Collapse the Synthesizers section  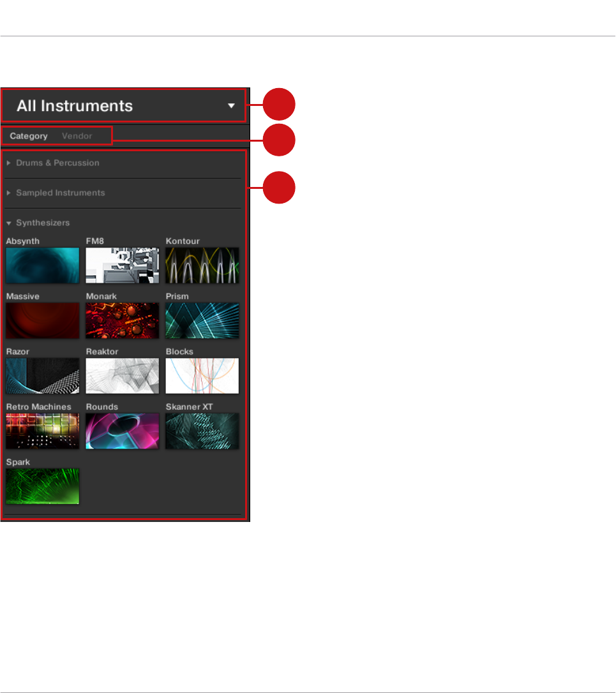(x=8, y=223)
